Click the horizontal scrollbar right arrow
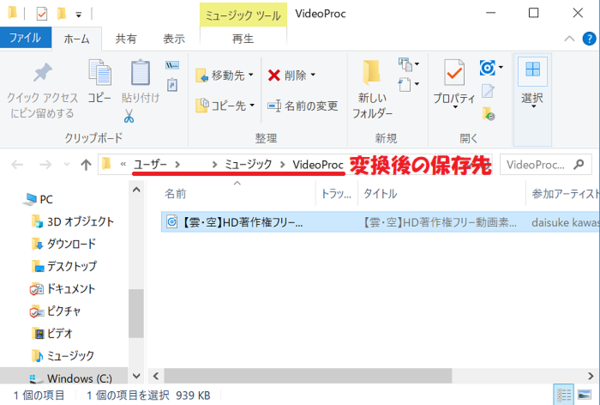Image resolution: width=600 pixels, height=405 pixels. click(x=590, y=376)
